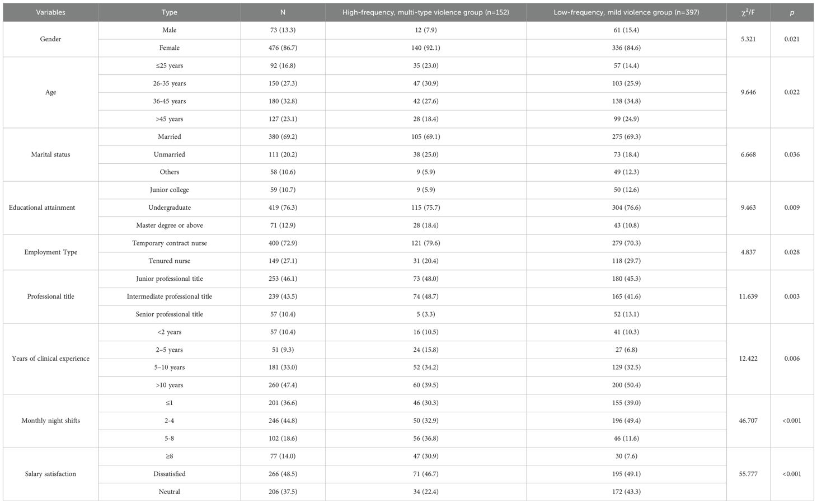Click the High-frequency, multi-type violence group header
Image resolution: width=817 pixels, height=504 pixels.
(x=425, y=12)
